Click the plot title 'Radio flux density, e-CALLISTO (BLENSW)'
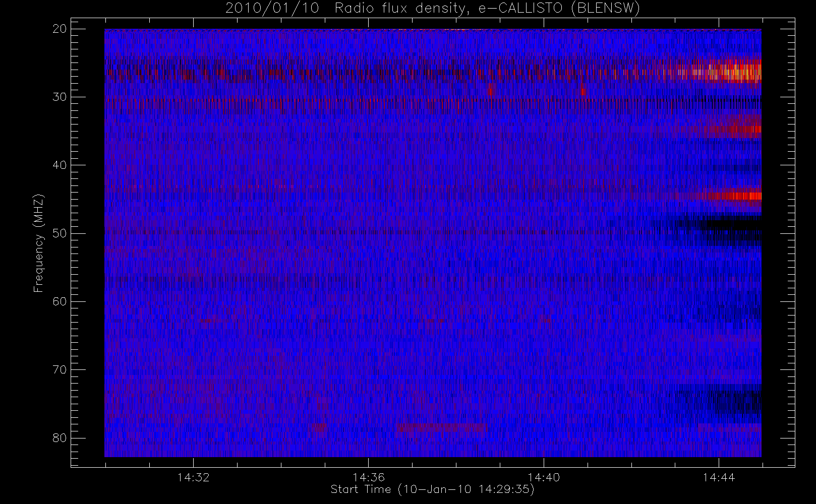 [433, 8]
